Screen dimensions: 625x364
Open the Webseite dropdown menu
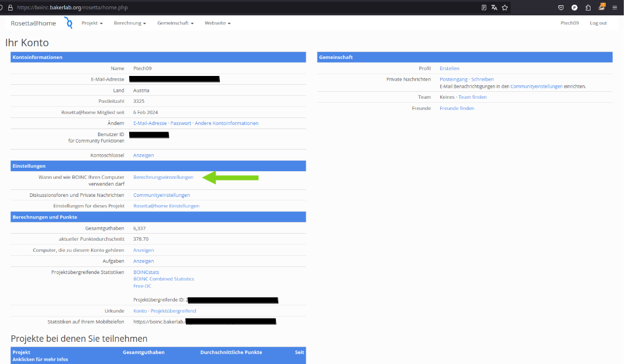coord(217,23)
